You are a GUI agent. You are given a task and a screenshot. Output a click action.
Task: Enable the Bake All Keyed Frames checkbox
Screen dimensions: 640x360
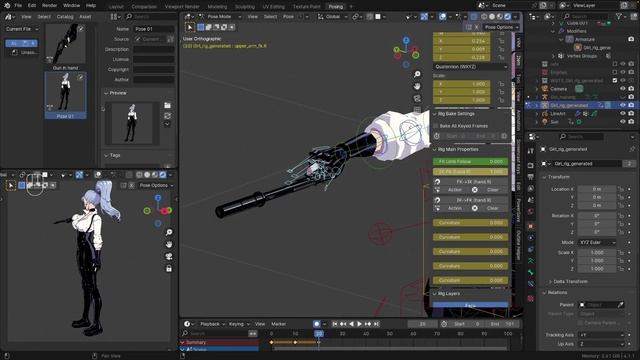click(x=436, y=126)
